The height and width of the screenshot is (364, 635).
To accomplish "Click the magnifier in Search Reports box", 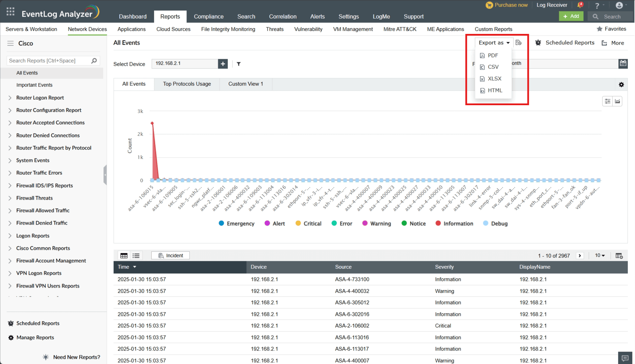I will (x=94, y=61).
